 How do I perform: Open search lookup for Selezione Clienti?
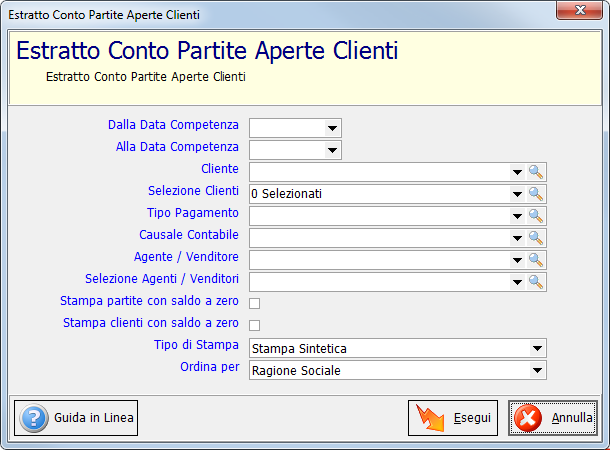tap(536, 194)
